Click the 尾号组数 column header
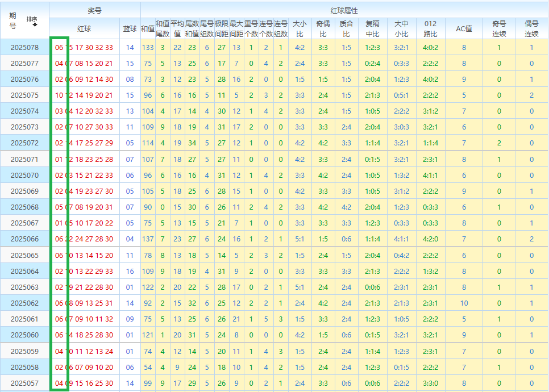Viewport: 549px width, 392px height. (206, 29)
